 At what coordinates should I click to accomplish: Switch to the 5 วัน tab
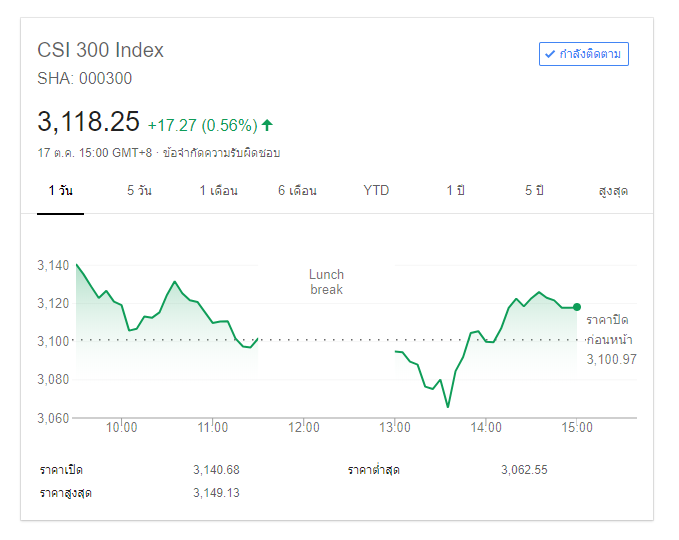[139, 190]
